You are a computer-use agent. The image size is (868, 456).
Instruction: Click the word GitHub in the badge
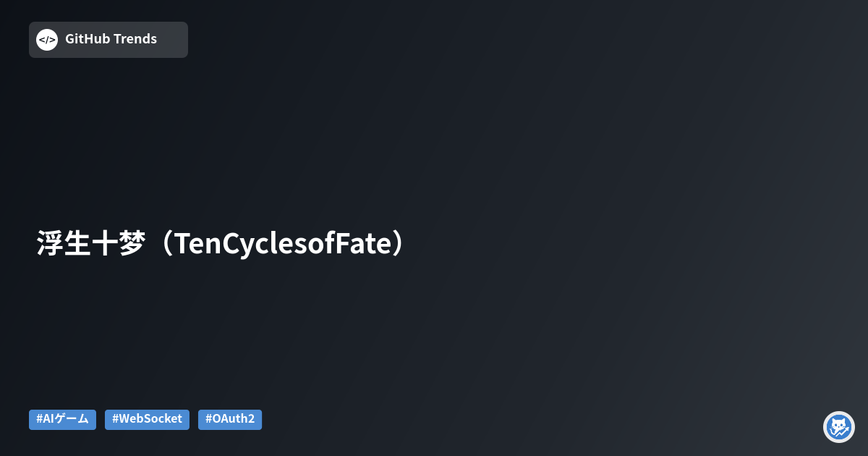(x=88, y=39)
